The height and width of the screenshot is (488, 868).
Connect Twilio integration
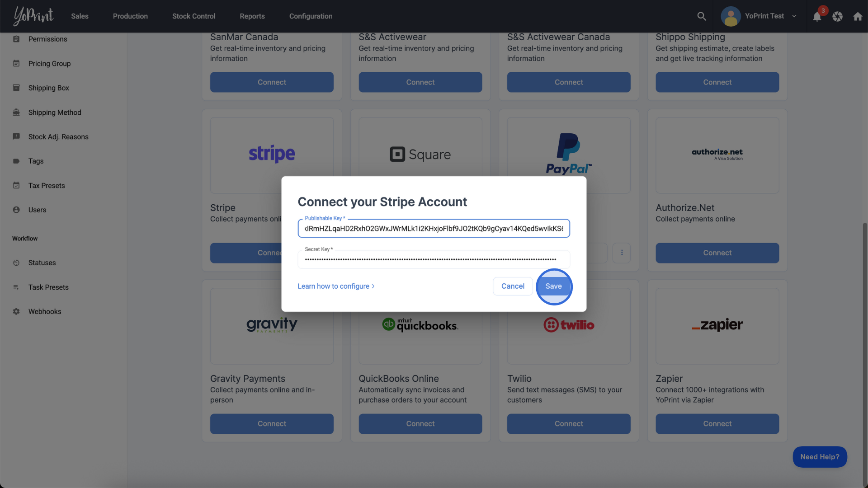[569, 424]
